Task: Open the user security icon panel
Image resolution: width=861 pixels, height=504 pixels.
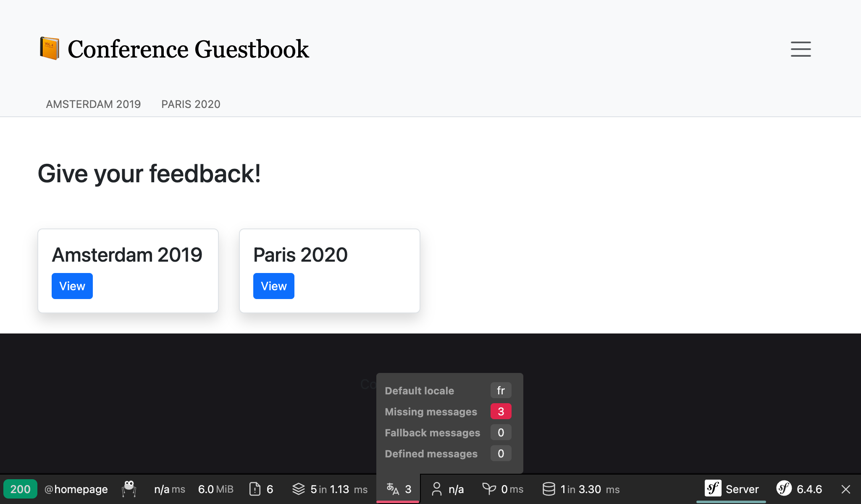Action: point(437,489)
